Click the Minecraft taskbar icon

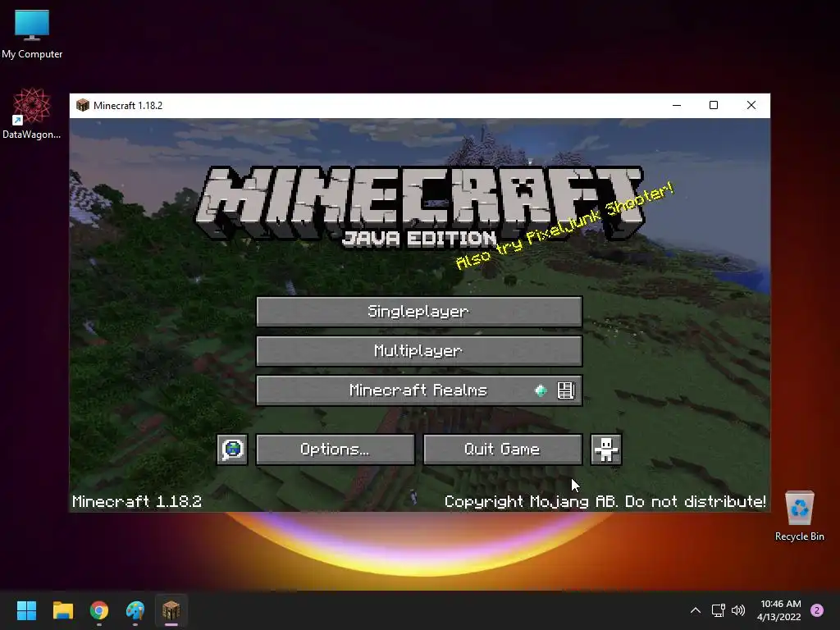point(171,610)
